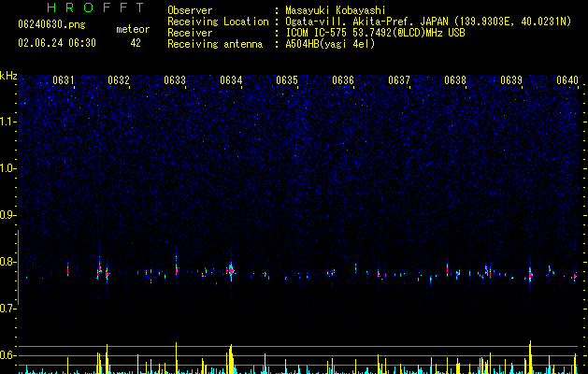Select the Ogata-vill. Akita-Pref. JAPAN location text
588x374 pixels.
point(428,22)
